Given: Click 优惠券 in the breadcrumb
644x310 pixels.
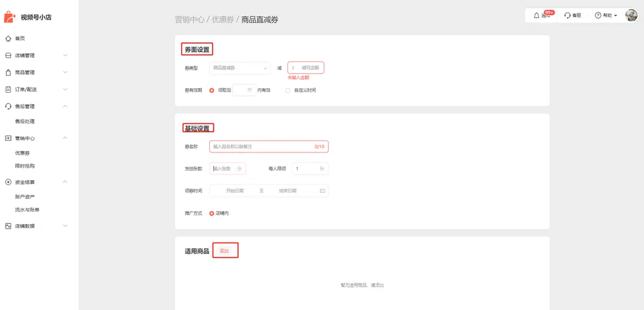Looking at the screenshot, I should coord(223,20).
